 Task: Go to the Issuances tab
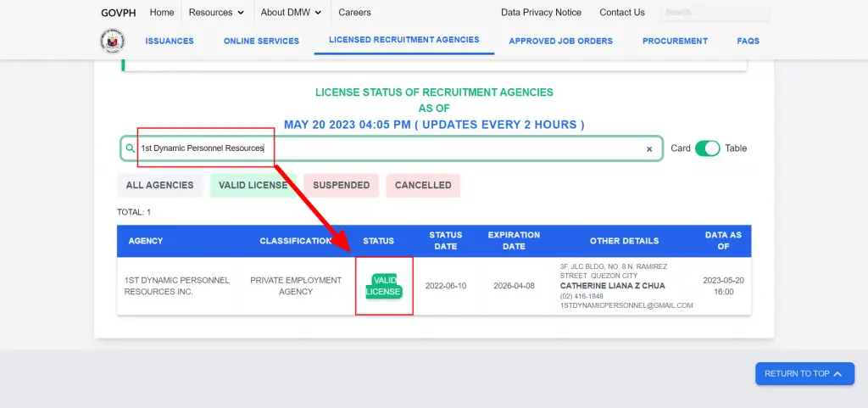pos(170,41)
